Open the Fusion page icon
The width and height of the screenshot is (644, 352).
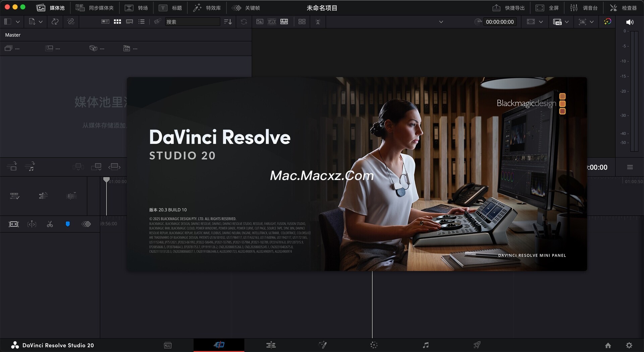[323, 345]
